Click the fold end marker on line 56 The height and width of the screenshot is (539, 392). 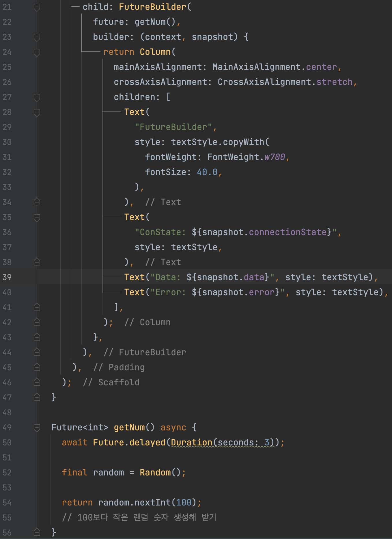(x=37, y=532)
